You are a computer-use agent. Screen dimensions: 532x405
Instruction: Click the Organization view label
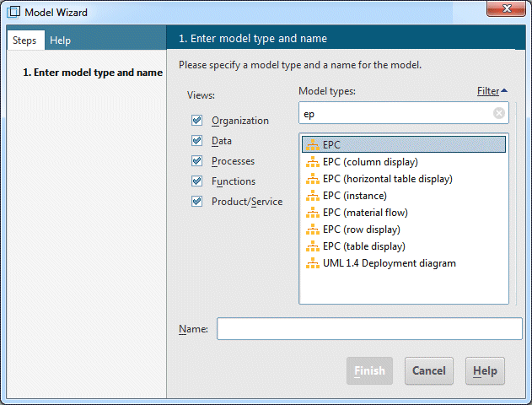240,121
